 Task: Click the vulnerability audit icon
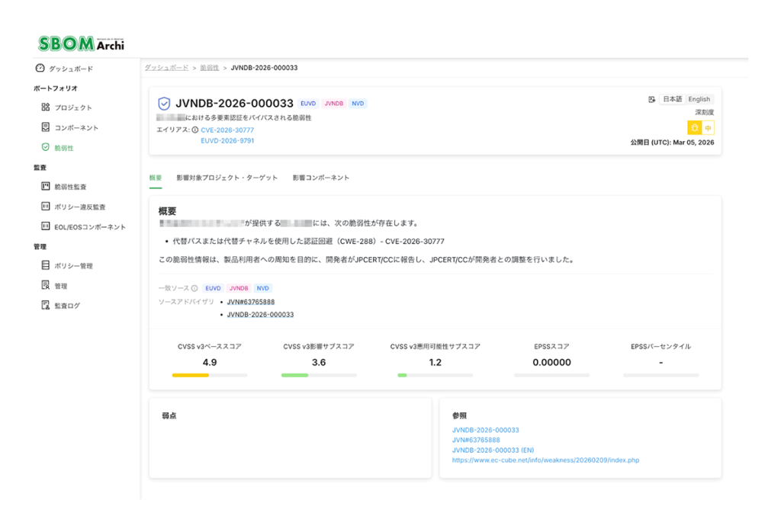pyautogui.click(x=45, y=187)
